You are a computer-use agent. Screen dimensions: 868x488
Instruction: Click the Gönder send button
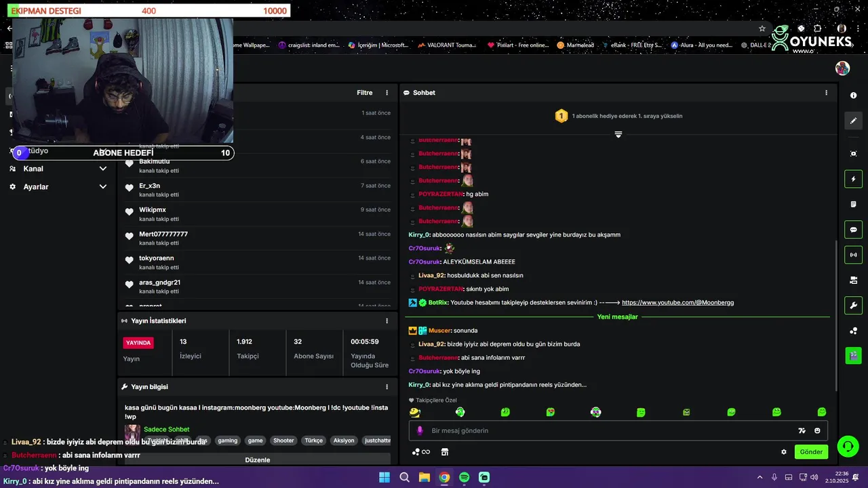[x=811, y=452]
